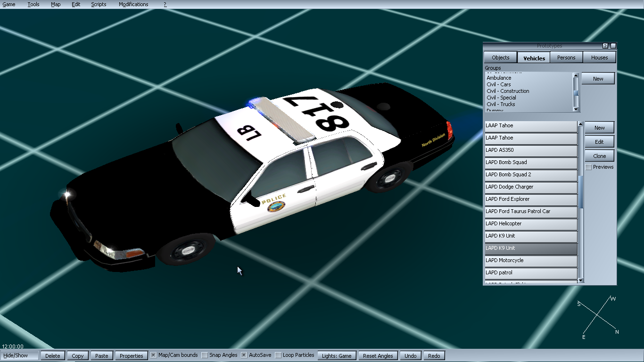Open the Scripts menu
The width and height of the screenshot is (644, 362).
click(x=99, y=4)
